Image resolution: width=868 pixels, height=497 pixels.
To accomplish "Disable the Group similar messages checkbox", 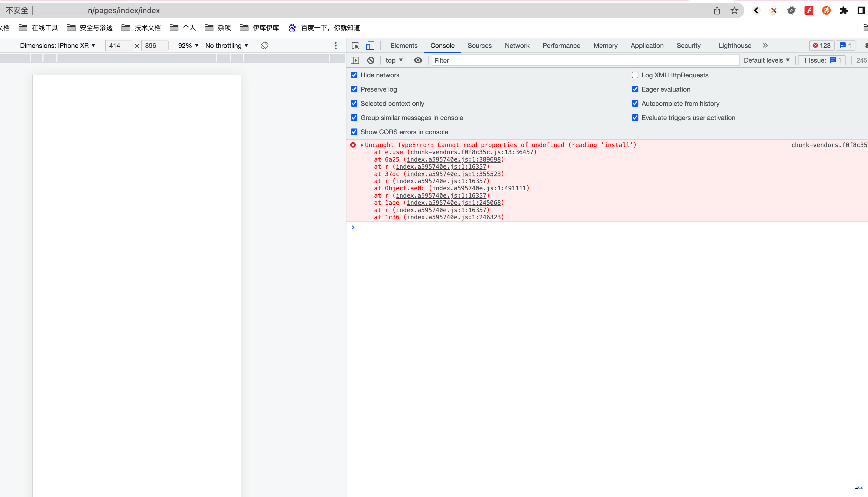I will (x=354, y=117).
